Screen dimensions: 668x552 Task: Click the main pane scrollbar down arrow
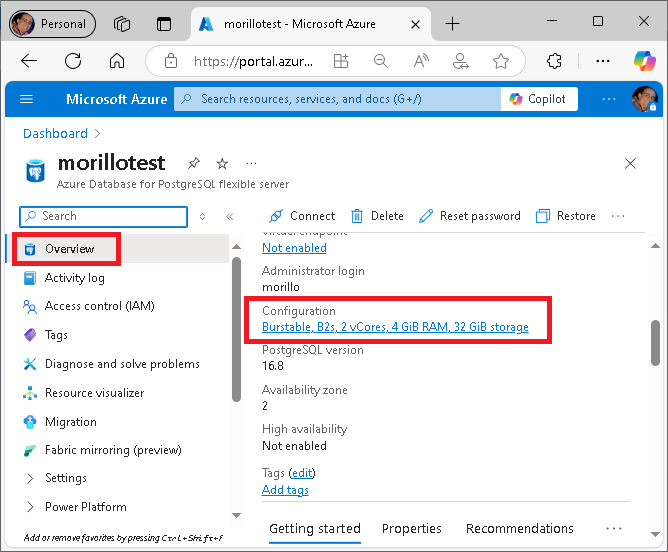[x=656, y=534]
